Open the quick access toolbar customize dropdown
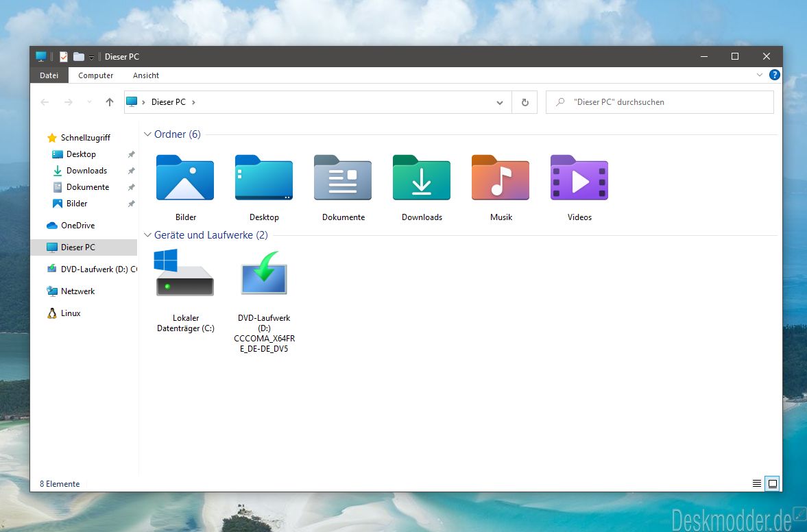This screenshot has height=532, width=807. 91,57
